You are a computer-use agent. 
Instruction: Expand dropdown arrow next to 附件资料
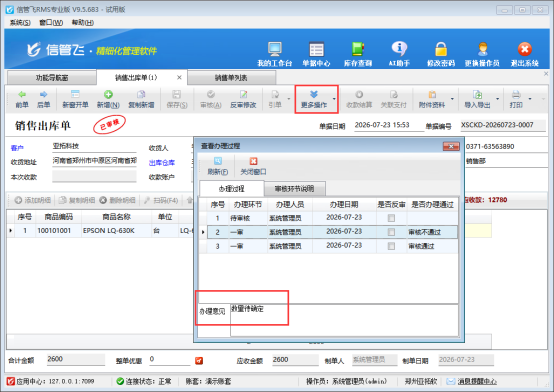click(x=452, y=99)
